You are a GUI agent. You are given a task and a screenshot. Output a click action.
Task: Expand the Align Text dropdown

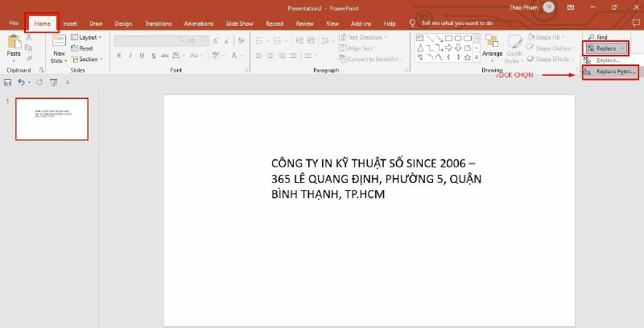tap(358, 48)
